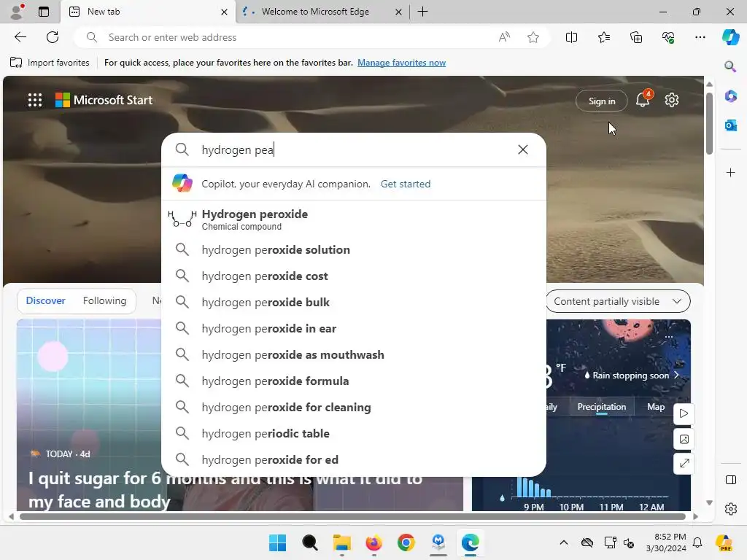747x560 pixels.
Task: Open a new browser tab
Action: 422,12
